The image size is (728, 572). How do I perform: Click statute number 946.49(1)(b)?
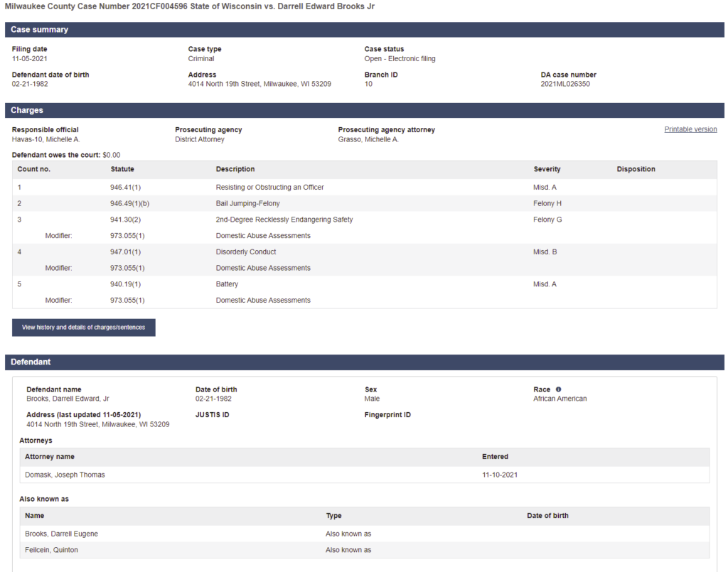coord(129,204)
